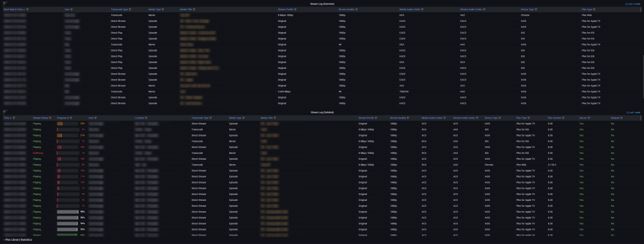Select the 0.264 Mbps stream profile cell
This screenshot has width=644, height=244.
tap(284, 91)
